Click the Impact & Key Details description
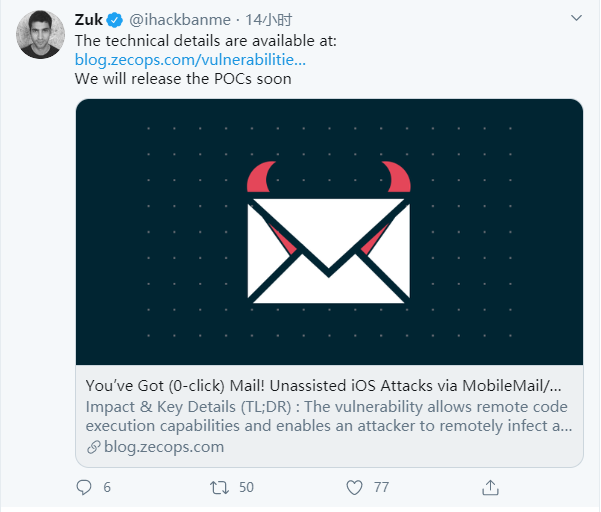This screenshot has height=512, width=601. (x=327, y=416)
